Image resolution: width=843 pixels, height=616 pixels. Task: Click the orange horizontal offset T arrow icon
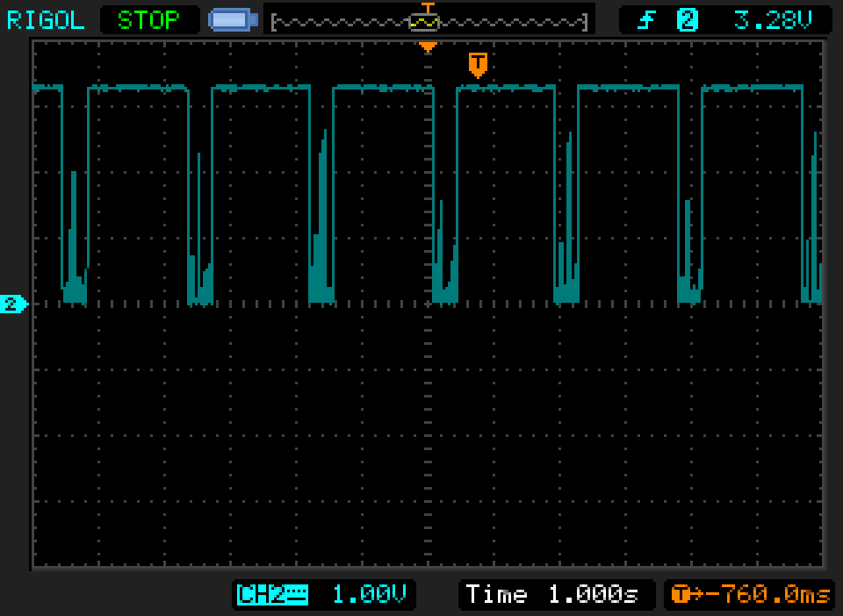pyautogui.click(x=687, y=595)
